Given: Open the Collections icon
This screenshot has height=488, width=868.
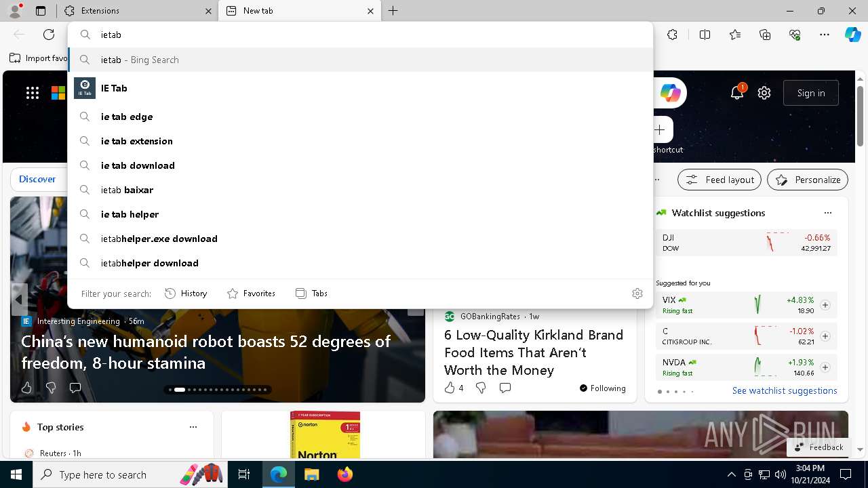Looking at the screenshot, I should (x=765, y=35).
